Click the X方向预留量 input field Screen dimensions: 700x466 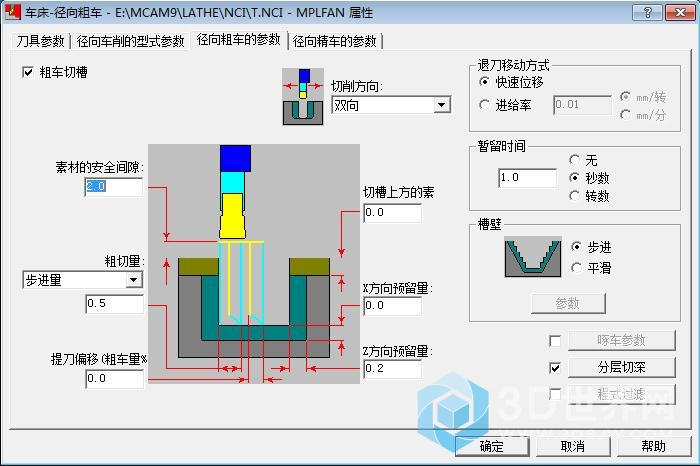[x=392, y=306]
